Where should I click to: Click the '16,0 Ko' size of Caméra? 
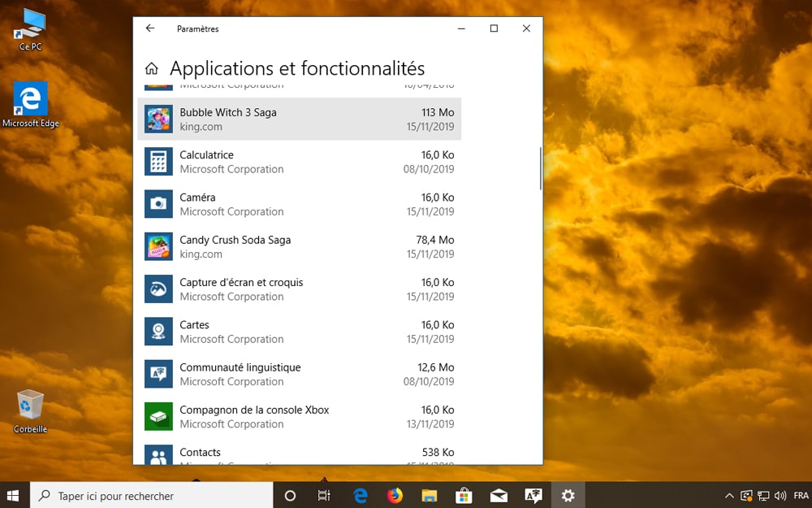(438, 198)
